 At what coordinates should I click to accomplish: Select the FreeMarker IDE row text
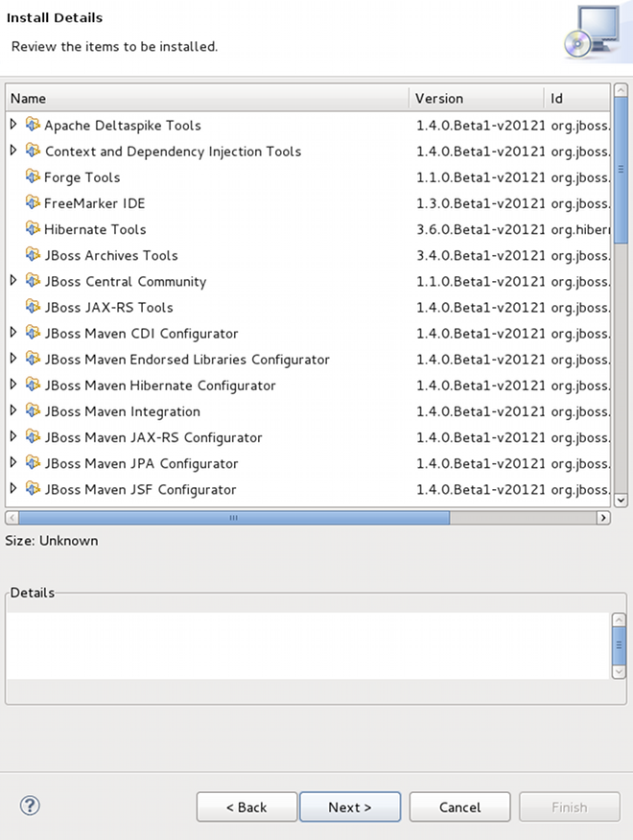click(x=94, y=203)
